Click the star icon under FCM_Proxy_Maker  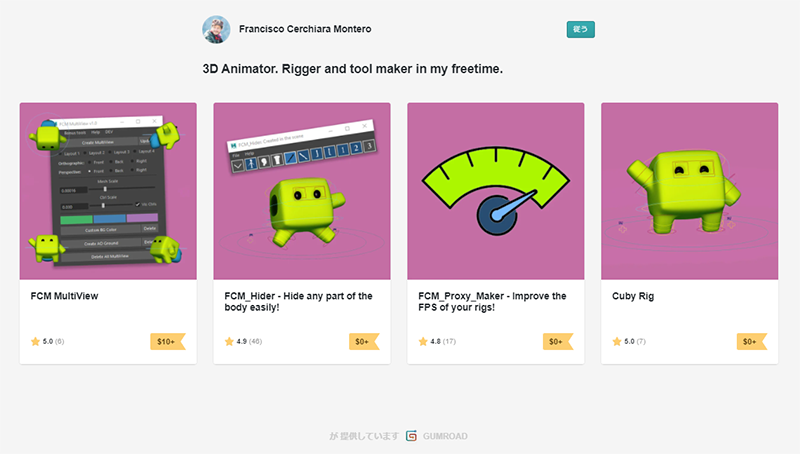click(x=423, y=342)
